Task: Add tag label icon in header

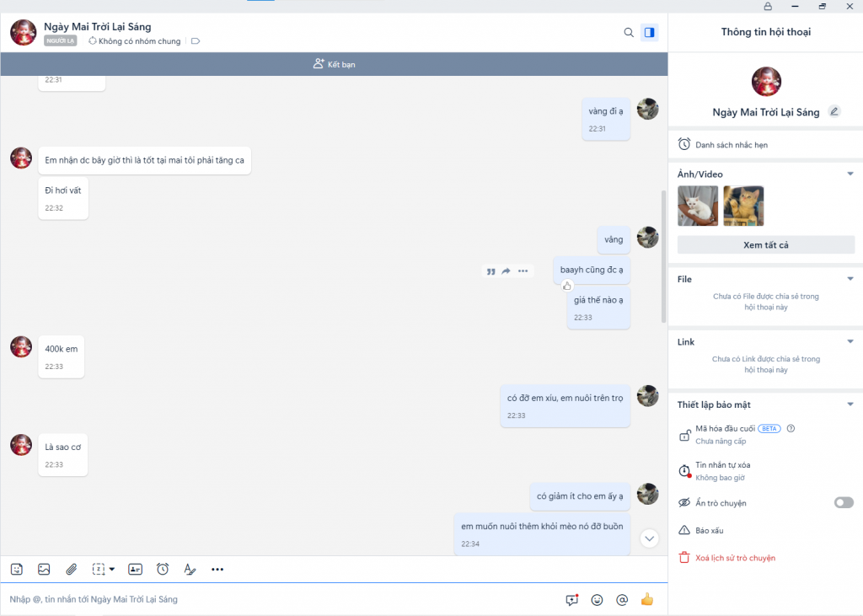Action: pos(196,41)
